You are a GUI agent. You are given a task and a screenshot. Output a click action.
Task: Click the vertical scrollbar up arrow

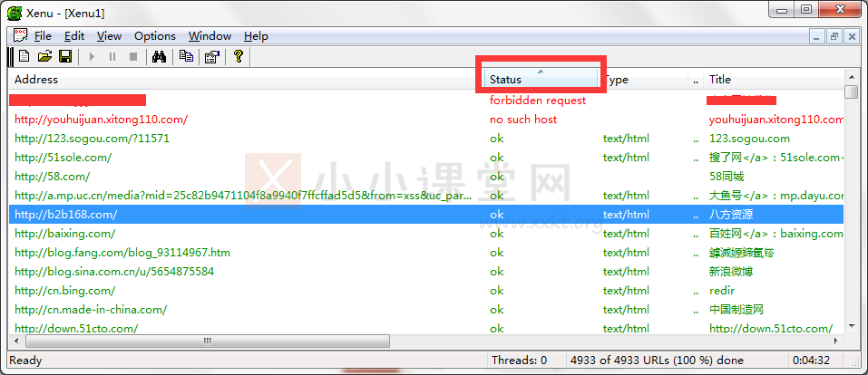[852, 76]
